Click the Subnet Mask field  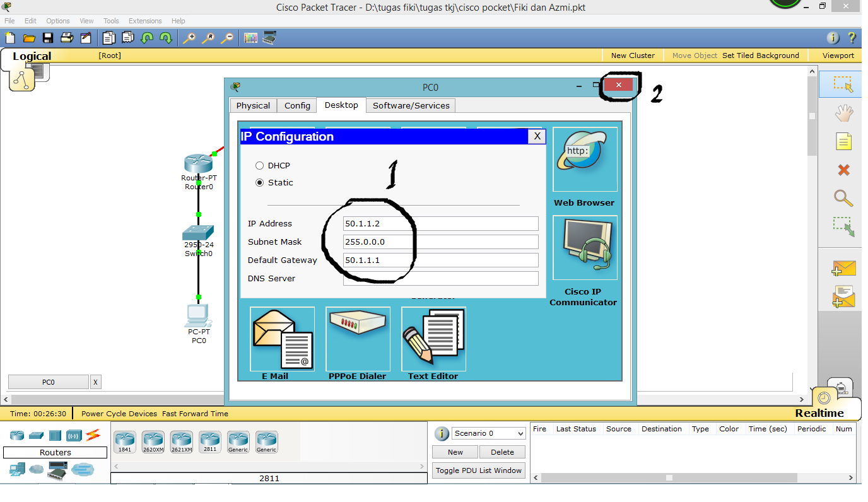[x=441, y=242]
